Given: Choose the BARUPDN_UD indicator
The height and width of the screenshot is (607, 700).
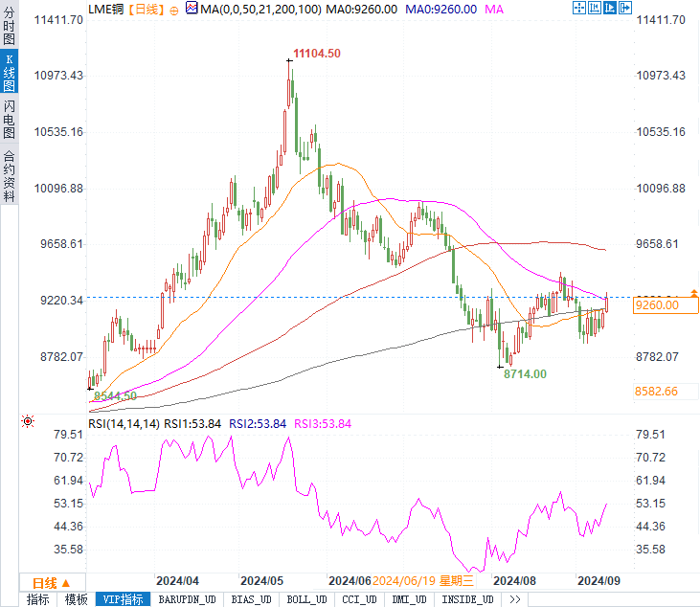Looking at the screenshot, I should point(187,599).
